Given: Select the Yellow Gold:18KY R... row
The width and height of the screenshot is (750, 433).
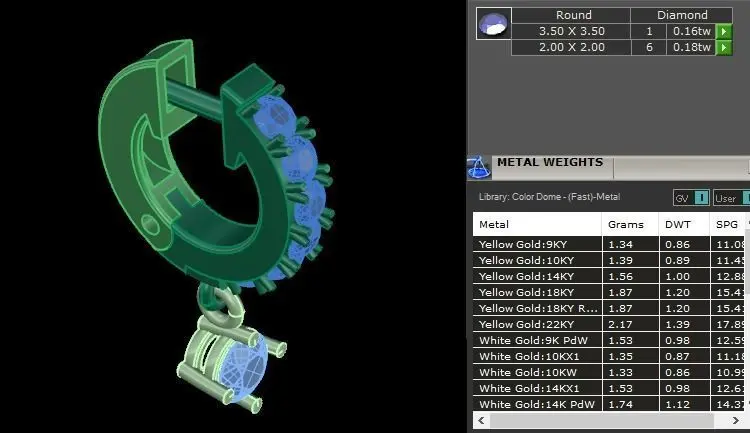Looking at the screenshot, I should click(x=609, y=308).
